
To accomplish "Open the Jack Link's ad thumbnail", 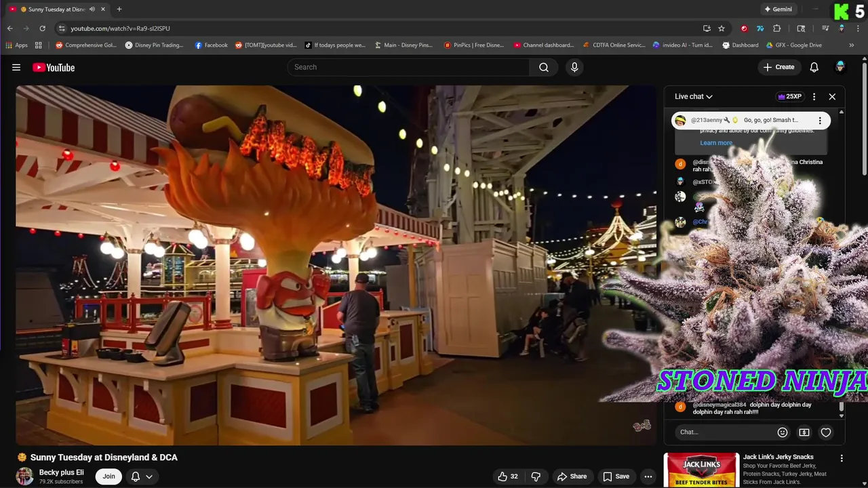I will coord(701,470).
